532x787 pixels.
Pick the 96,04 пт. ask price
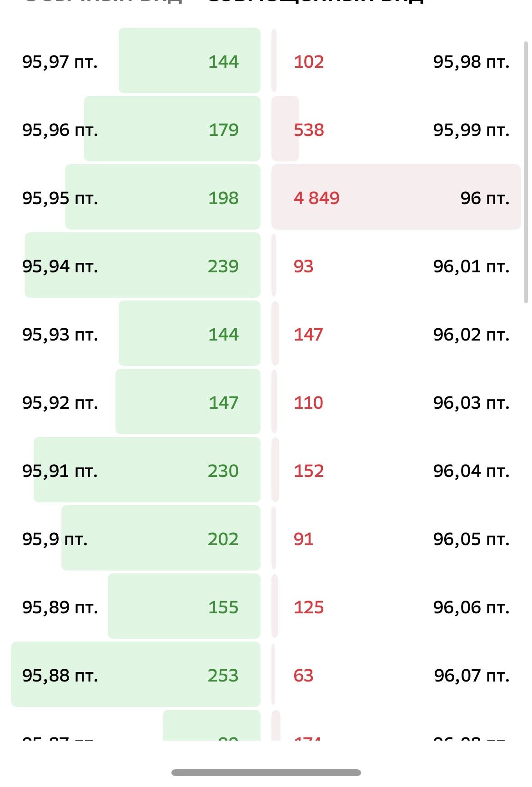471,471
